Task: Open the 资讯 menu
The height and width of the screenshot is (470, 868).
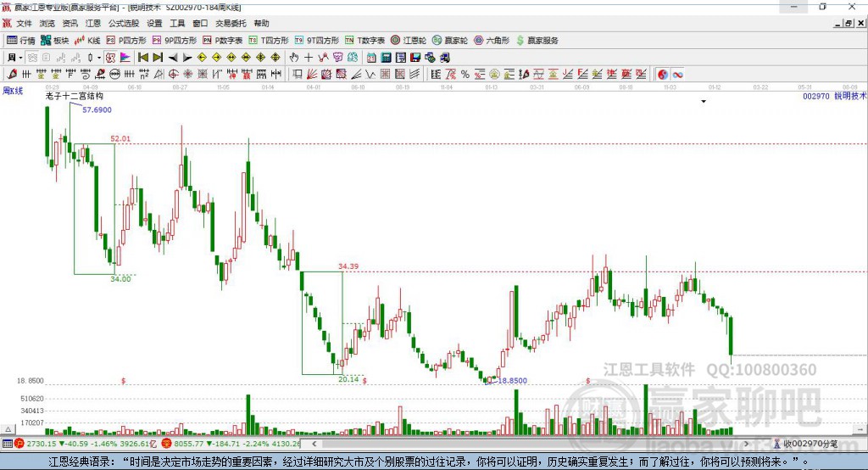Action: (70, 23)
